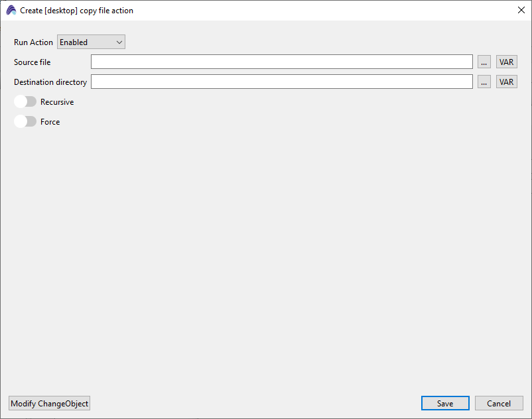Image resolution: width=532 pixels, height=419 pixels.
Task: Close the copy file action dialog
Action: (521, 11)
